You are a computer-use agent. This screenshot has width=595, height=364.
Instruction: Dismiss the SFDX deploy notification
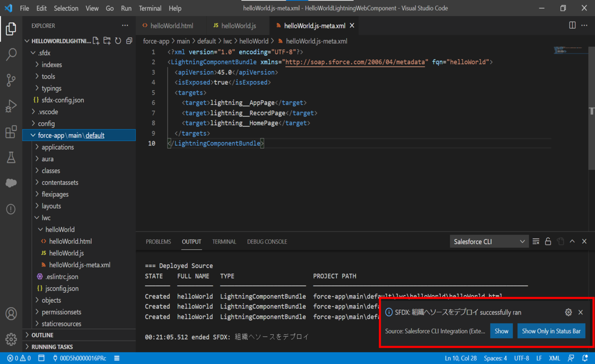(x=581, y=312)
